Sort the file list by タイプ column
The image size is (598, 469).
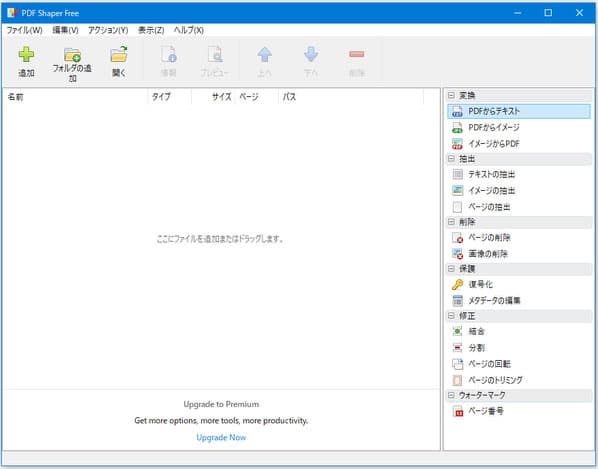[169, 97]
